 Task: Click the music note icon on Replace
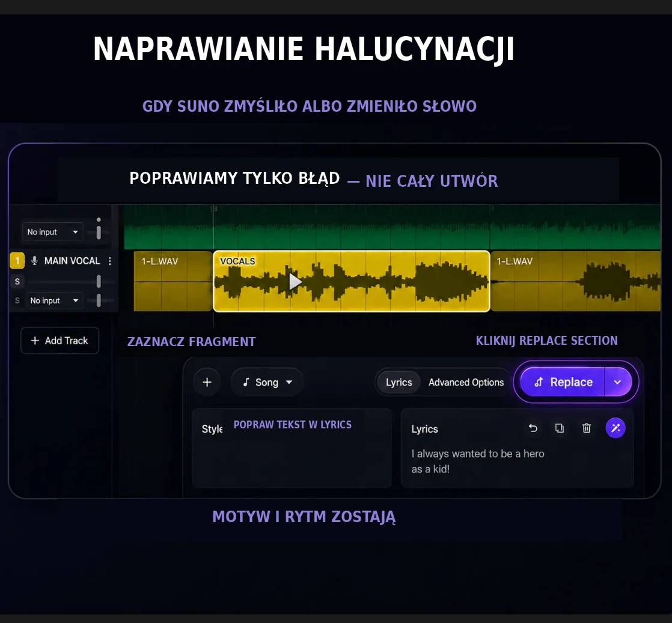[539, 381]
